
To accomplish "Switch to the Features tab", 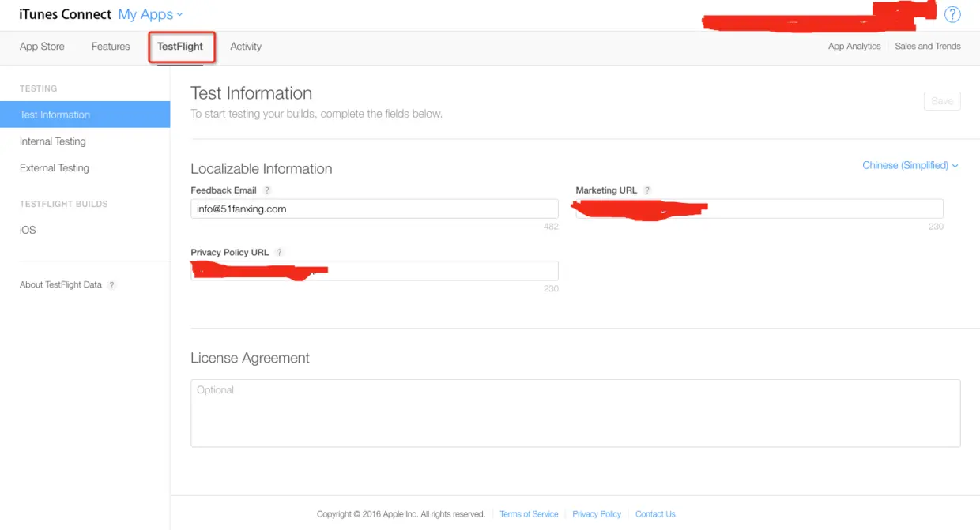I will click(111, 47).
